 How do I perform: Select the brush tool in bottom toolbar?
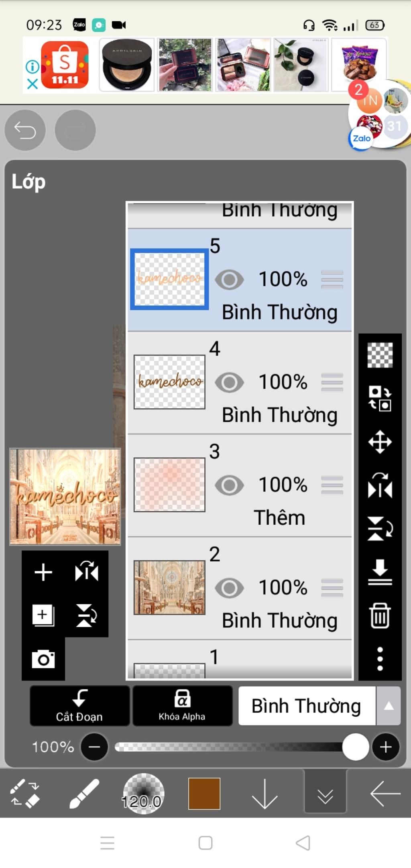[84, 793]
